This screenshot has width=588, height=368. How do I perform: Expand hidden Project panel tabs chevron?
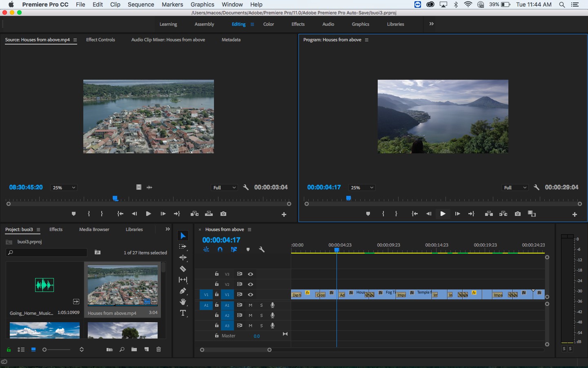(167, 229)
